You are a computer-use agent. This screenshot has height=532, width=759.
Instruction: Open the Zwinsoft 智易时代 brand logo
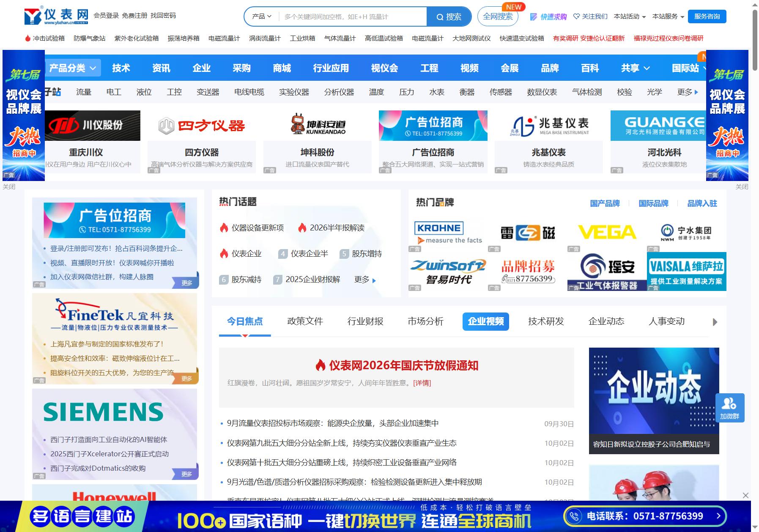(448, 272)
